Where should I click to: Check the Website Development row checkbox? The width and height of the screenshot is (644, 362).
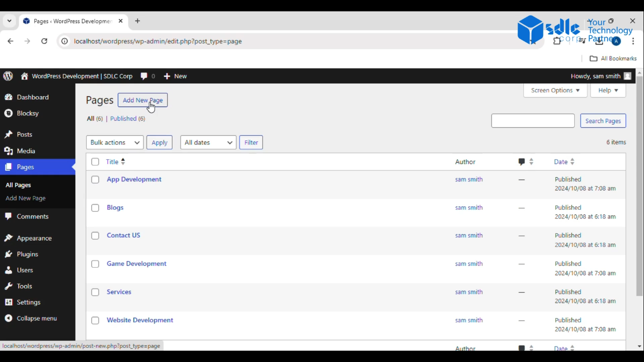[x=95, y=321]
